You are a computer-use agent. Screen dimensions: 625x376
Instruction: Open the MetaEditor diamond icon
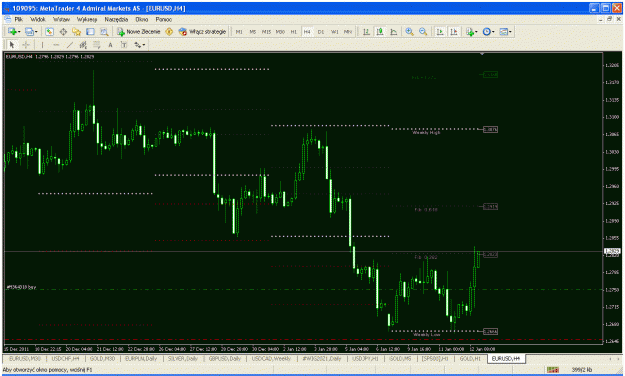point(169,31)
